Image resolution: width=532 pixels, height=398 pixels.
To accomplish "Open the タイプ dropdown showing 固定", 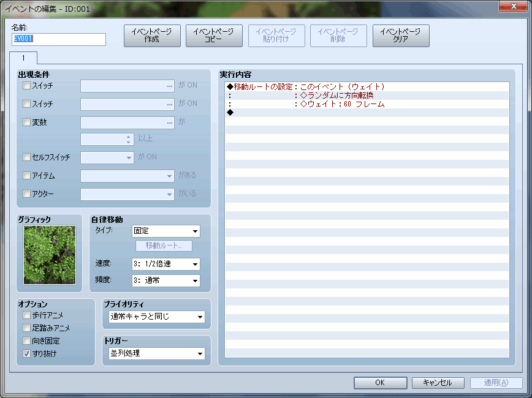I will tap(166, 231).
